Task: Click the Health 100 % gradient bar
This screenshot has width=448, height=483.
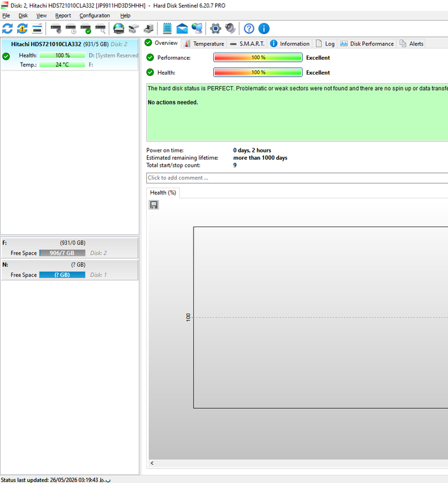Action: 257,72
